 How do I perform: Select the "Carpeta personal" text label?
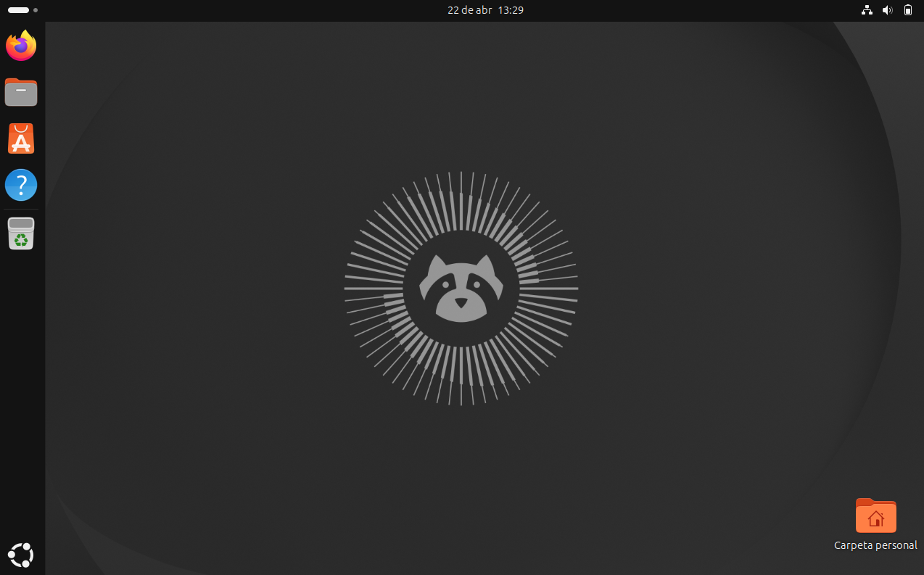[x=875, y=545]
